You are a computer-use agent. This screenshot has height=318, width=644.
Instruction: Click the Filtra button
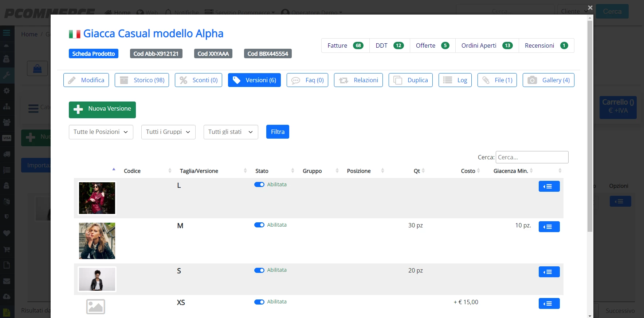click(278, 132)
